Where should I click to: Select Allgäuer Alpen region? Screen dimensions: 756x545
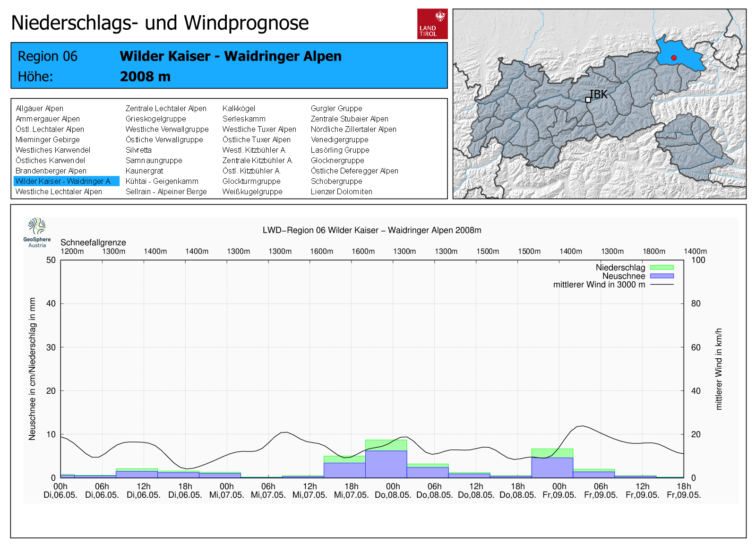pos(39,109)
